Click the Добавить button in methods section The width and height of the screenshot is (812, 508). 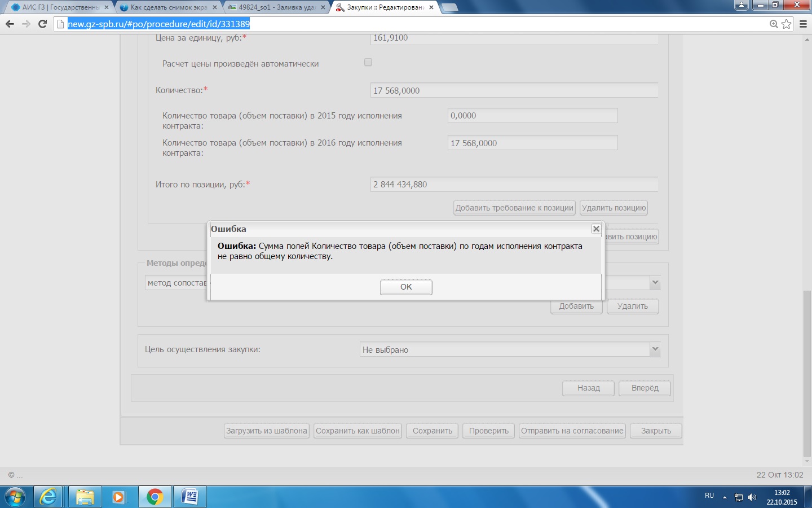pyautogui.click(x=576, y=306)
